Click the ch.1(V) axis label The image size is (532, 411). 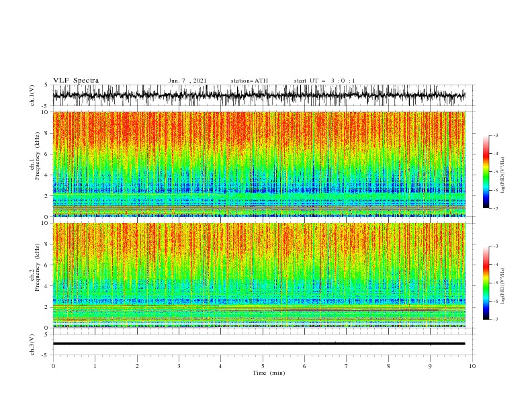tap(32, 95)
